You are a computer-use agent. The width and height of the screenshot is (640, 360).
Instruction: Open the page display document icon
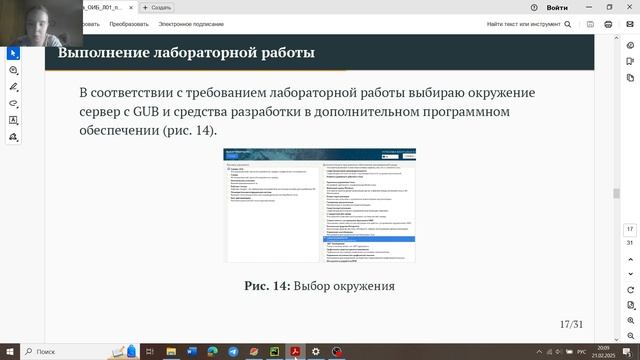630,305
